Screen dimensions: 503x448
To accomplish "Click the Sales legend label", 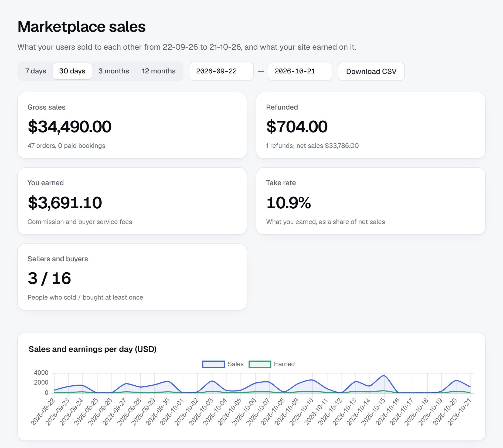I will pos(236,364).
